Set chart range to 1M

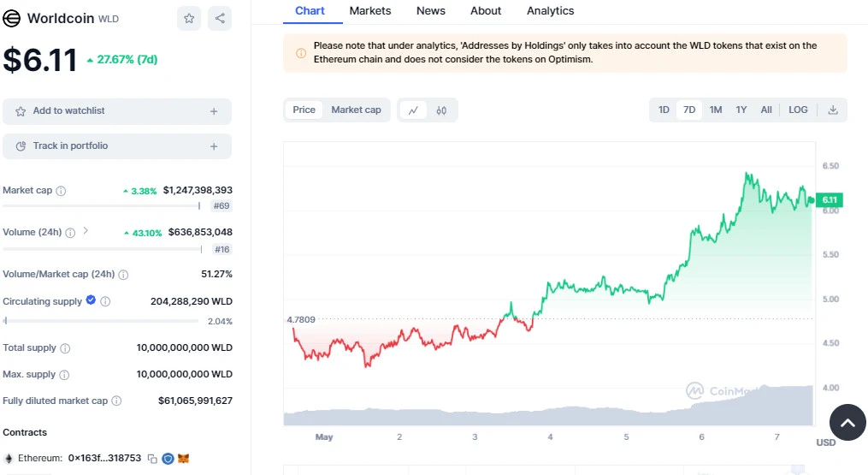[716, 110]
